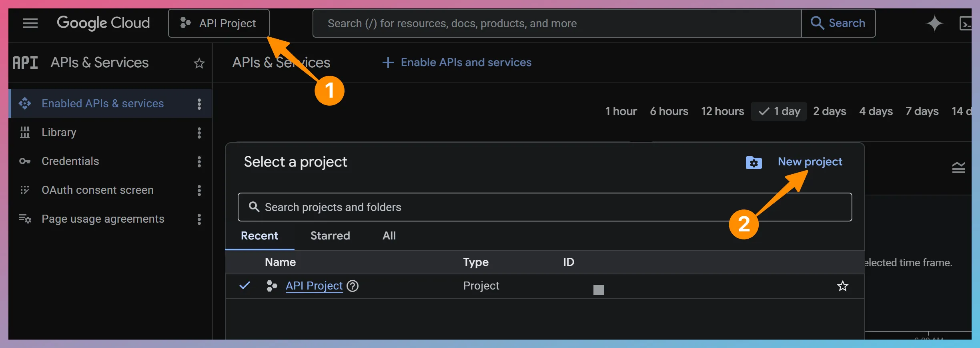Click the Credentials key icon
The width and height of the screenshot is (980, 348).
[25, 161]
